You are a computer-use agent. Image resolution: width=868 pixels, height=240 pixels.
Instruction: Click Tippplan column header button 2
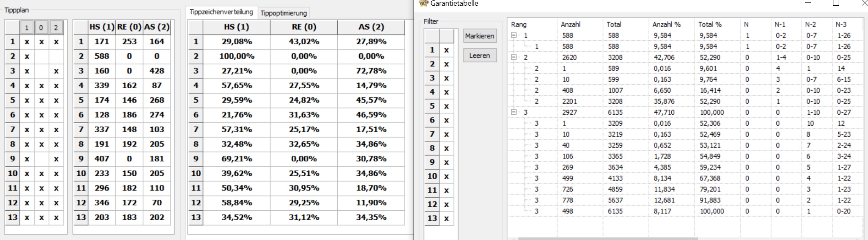pos(56,28)
